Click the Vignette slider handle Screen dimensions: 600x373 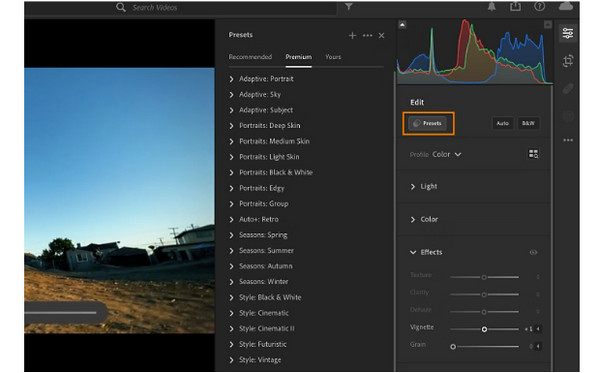(484, 329)
